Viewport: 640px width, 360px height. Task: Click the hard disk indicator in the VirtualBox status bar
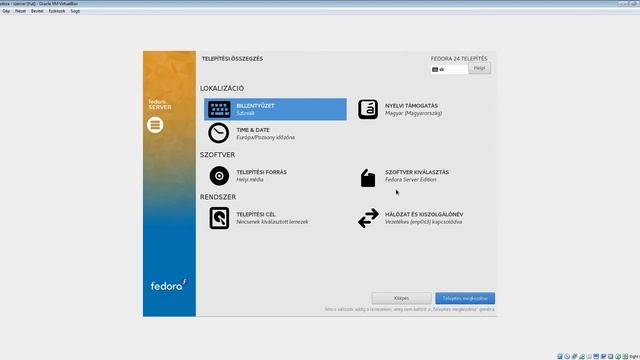click(560, 356)
